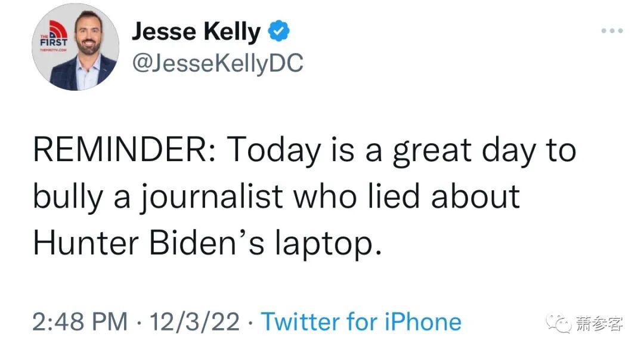
Task: Open the three-dot more options menu
Action: [612, 30]
